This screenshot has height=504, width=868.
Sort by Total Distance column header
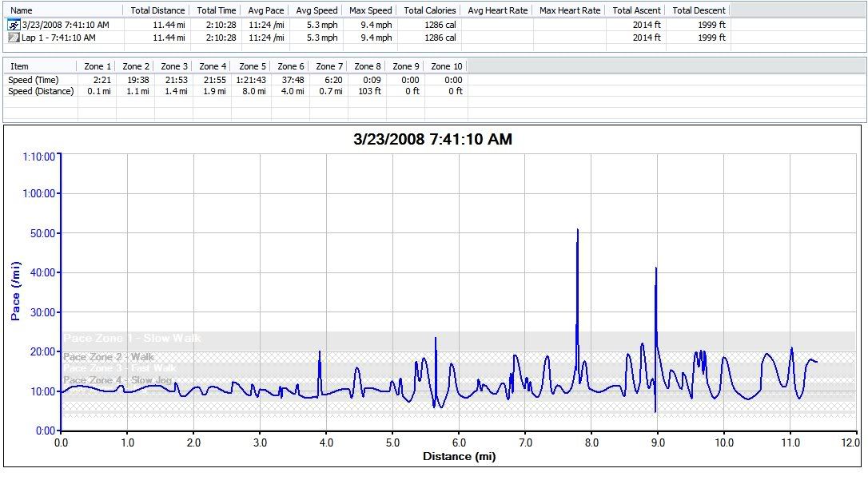157,10
